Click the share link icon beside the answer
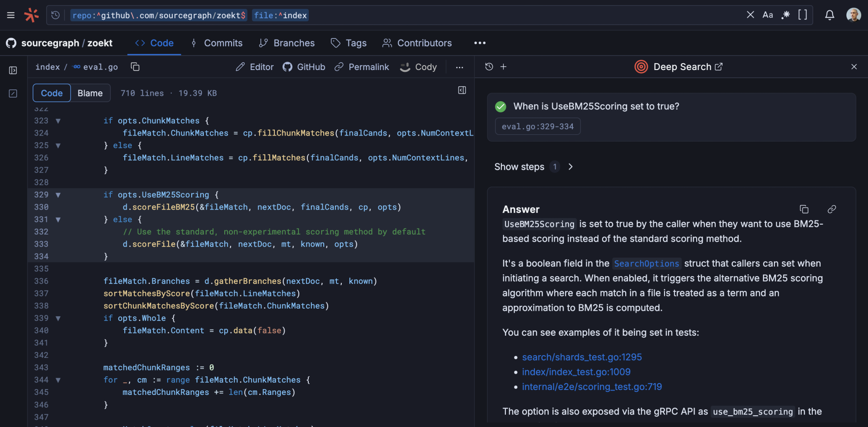Viewport: 868px width, 427px height. click(832, 209)
